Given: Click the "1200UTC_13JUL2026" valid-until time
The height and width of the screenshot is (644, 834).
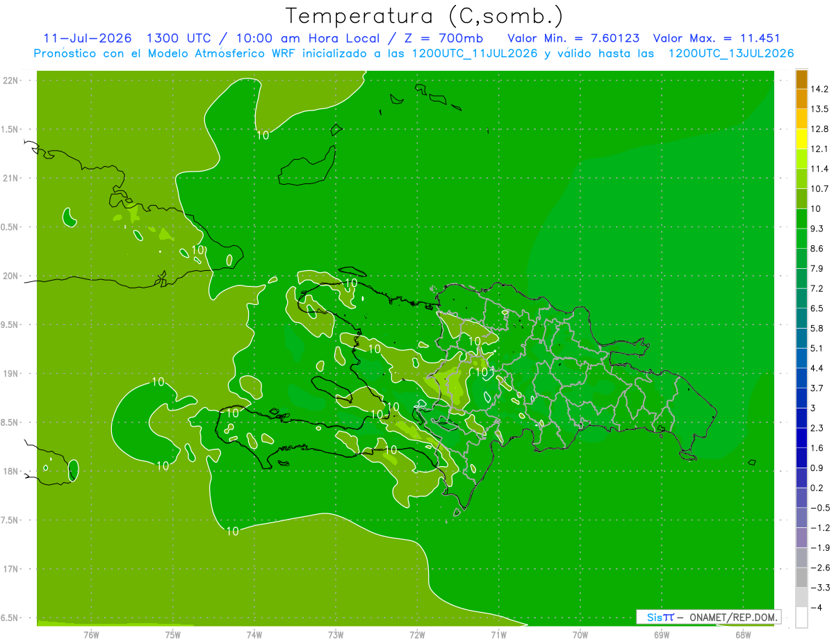Looking at the screenshot, I should (x=731, y=53).
